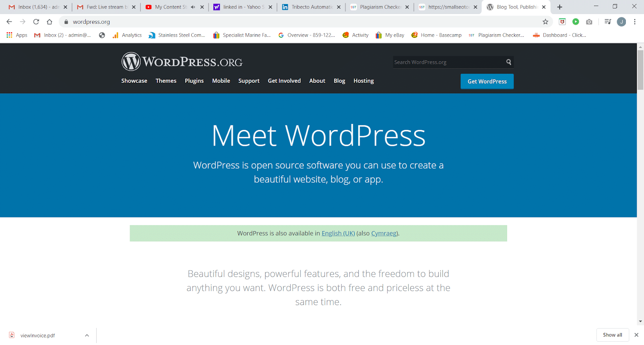Click the Get WordPress button
This screenshot has width=644, height=345.
[x=487, y=81]
